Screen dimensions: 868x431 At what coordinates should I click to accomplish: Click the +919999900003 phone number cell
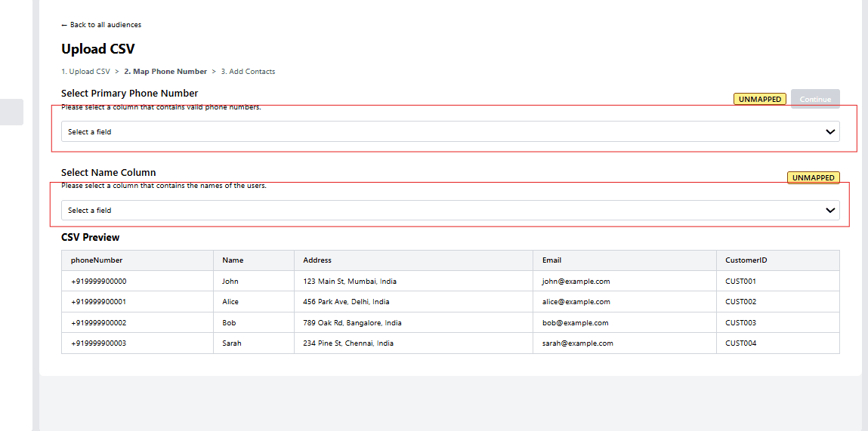[99, 343]
